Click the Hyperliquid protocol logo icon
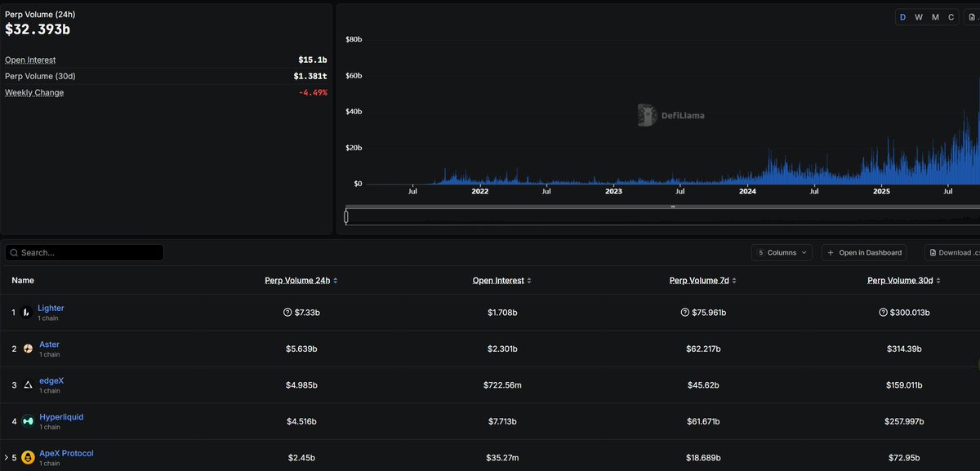 [28, 421]
